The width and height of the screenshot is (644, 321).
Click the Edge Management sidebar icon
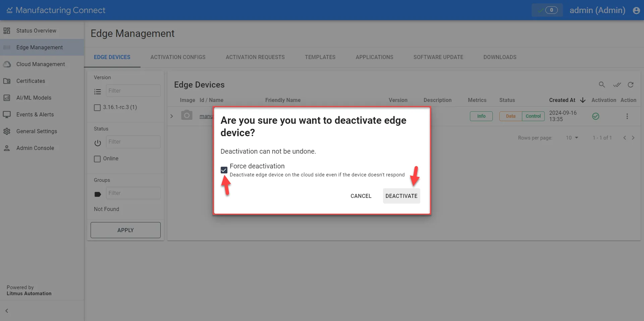7,47
